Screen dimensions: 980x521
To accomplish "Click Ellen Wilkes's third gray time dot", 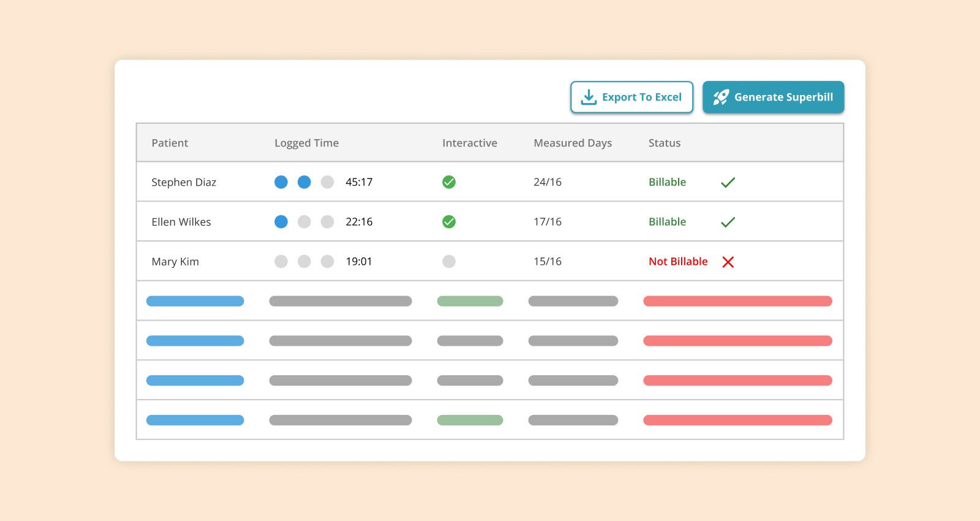I will pyautogui.click(x=328, y=222).
